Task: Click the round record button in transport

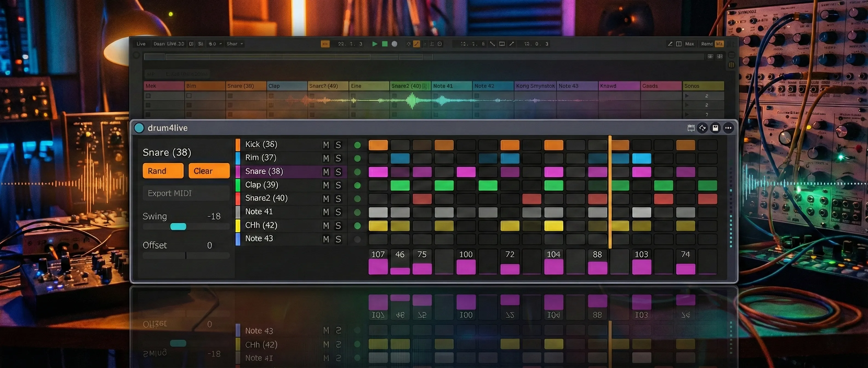Action: [394, 44]
